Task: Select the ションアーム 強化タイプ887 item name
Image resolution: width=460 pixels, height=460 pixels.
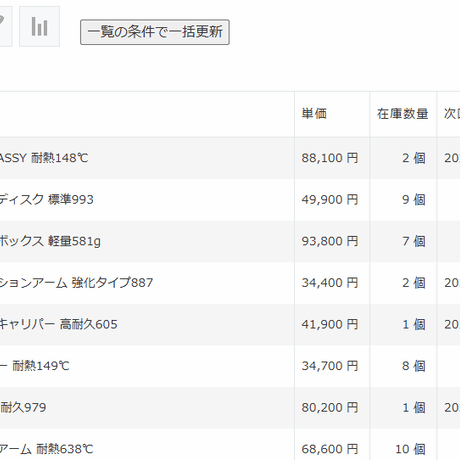Action: point(76,283)
